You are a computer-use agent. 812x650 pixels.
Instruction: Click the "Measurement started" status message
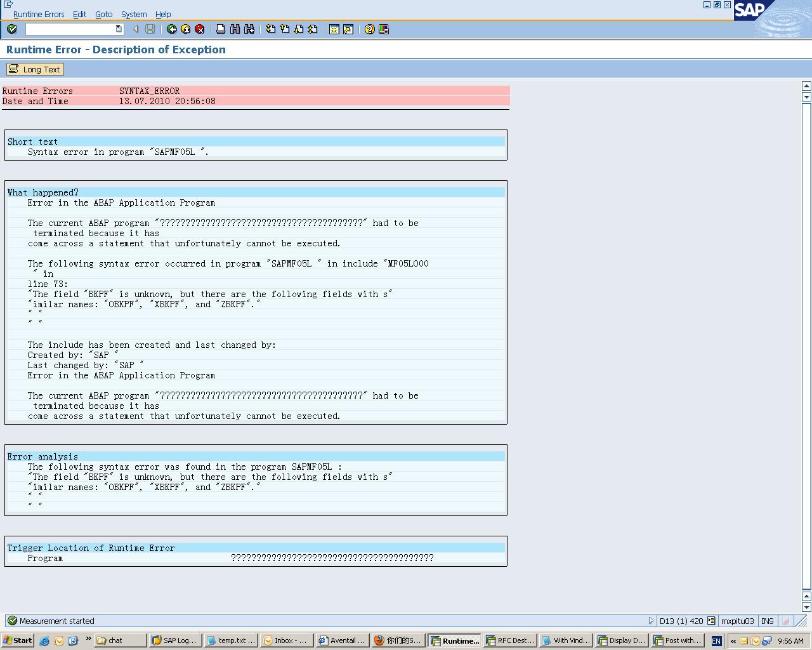pos(56,621)
